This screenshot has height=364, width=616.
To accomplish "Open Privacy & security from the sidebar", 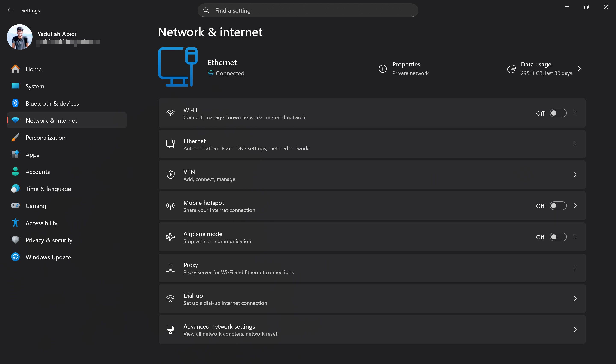I will 49,240.
